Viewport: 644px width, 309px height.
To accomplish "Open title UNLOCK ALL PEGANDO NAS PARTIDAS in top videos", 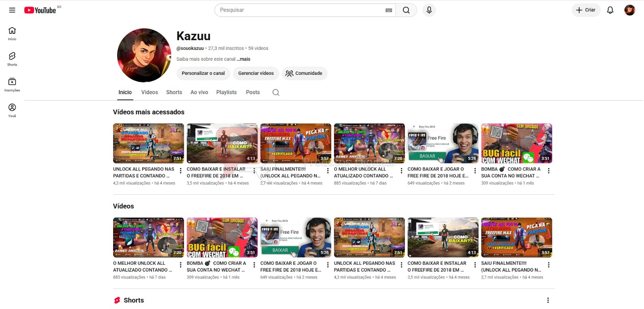I will [x=144, y=172].
